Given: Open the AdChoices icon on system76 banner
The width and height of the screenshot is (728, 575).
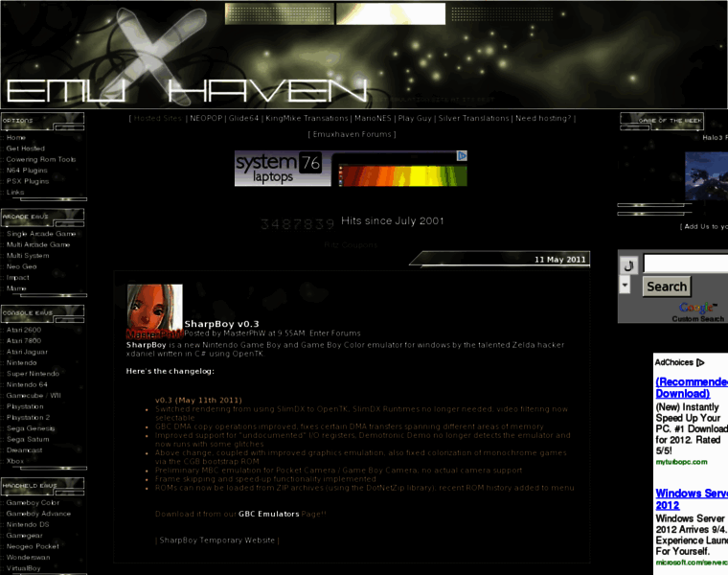Looking at the screenshot, I should 462,155.
